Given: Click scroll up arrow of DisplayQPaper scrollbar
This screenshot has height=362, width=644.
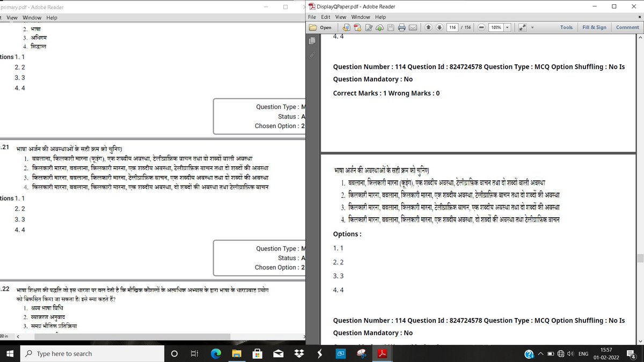Looking at the screenshot, I should [x=639, y=38].
